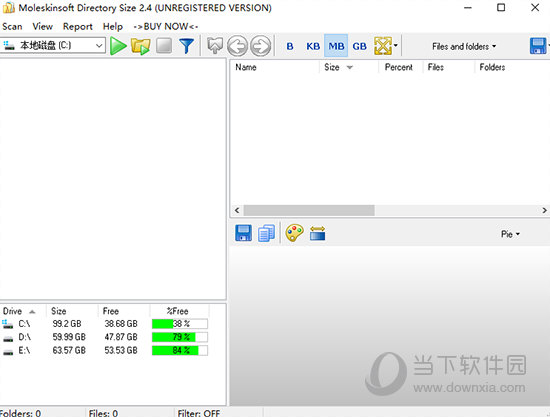Viewport: 550px width, 417px height.
Task: Click the 53.53 GB free cell
Action: coord(121,350)
